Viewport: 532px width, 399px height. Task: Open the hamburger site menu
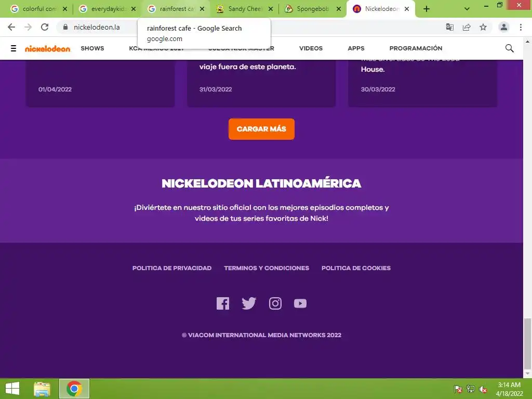point(14,48)
